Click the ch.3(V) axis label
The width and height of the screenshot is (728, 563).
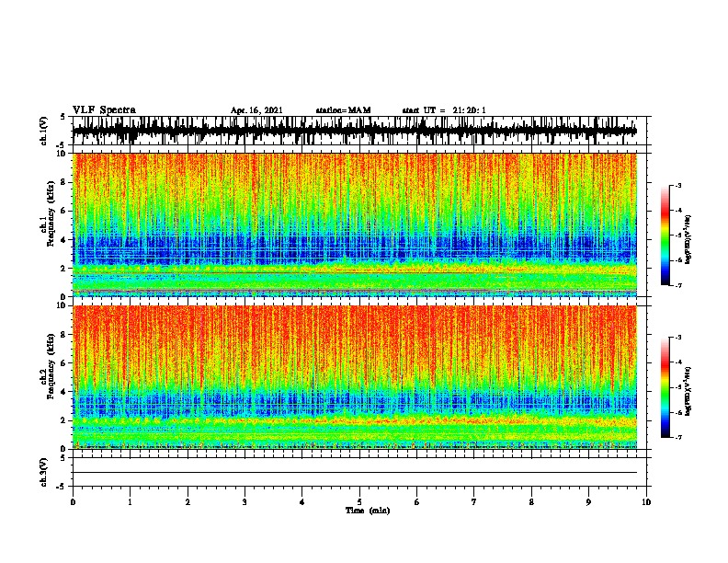(x=43, y=472)
